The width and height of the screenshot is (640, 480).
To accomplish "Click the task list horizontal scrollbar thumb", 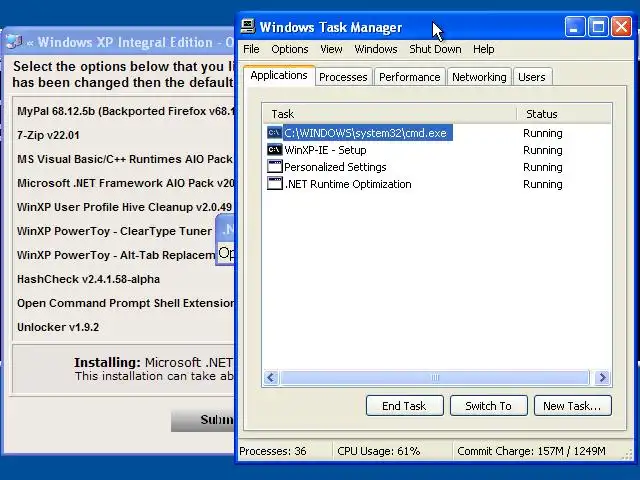I will click(x=435, y=378).
